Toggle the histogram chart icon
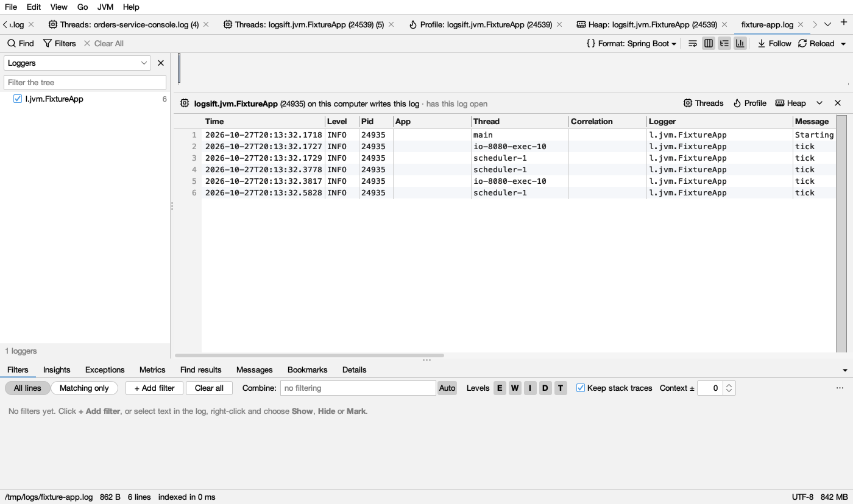This screenshot has width=853, height=504. pyautogui.click(x=740, y=44)
